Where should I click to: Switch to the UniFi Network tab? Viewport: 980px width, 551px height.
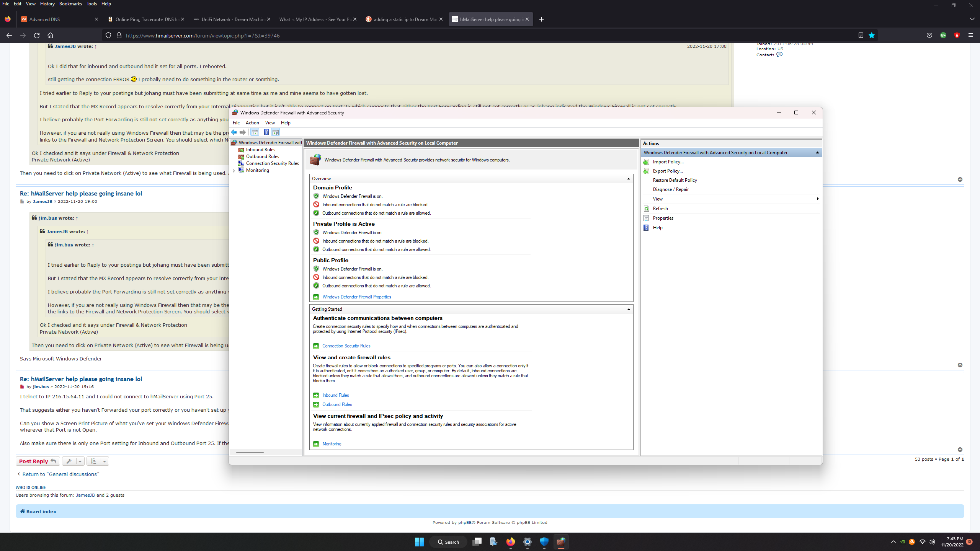tap(232, 20)
